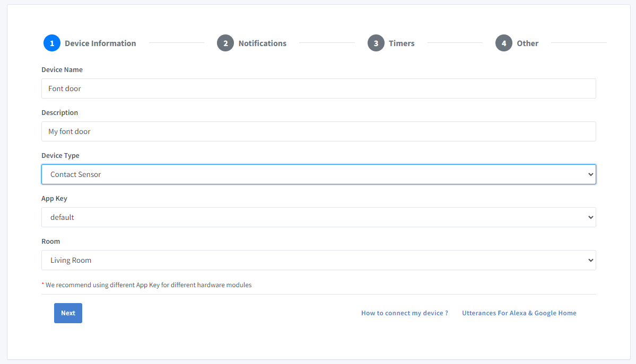Click the step 2 number circle
This screenshot has height=364, width=636.
click(x=225, y=43)
